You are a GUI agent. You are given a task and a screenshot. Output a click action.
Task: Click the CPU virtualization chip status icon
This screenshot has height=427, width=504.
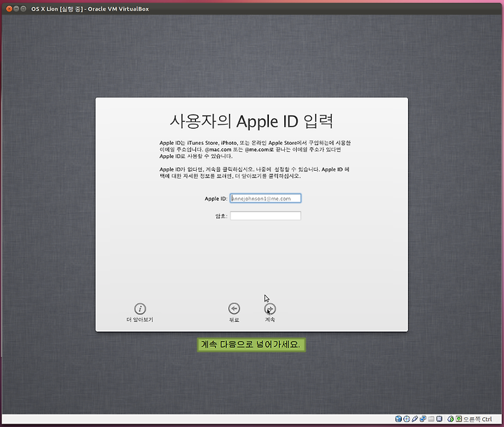440,419
